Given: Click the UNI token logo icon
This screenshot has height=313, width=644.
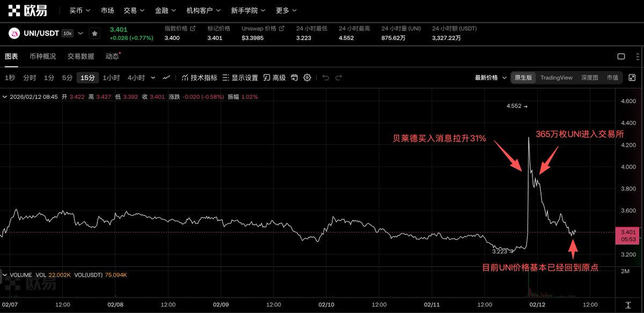Looking at the screenshot, I should [14, 33].
